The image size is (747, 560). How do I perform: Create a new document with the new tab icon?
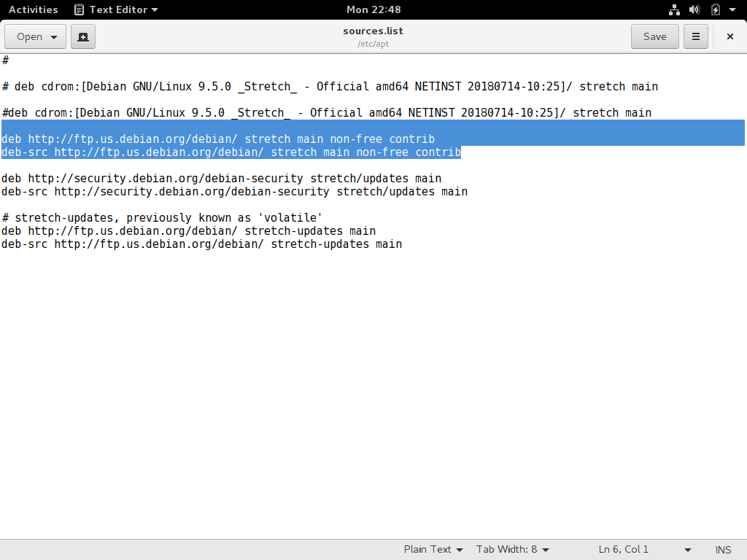[82, 36]
